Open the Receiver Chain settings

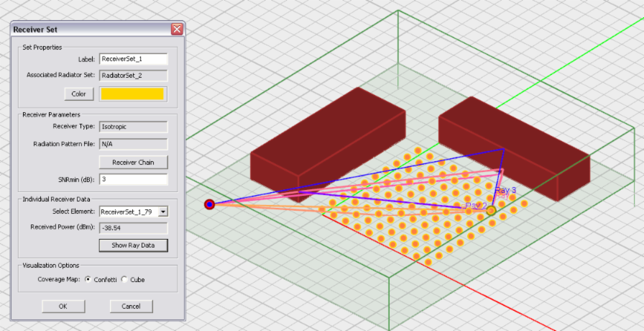click(133, 162)
